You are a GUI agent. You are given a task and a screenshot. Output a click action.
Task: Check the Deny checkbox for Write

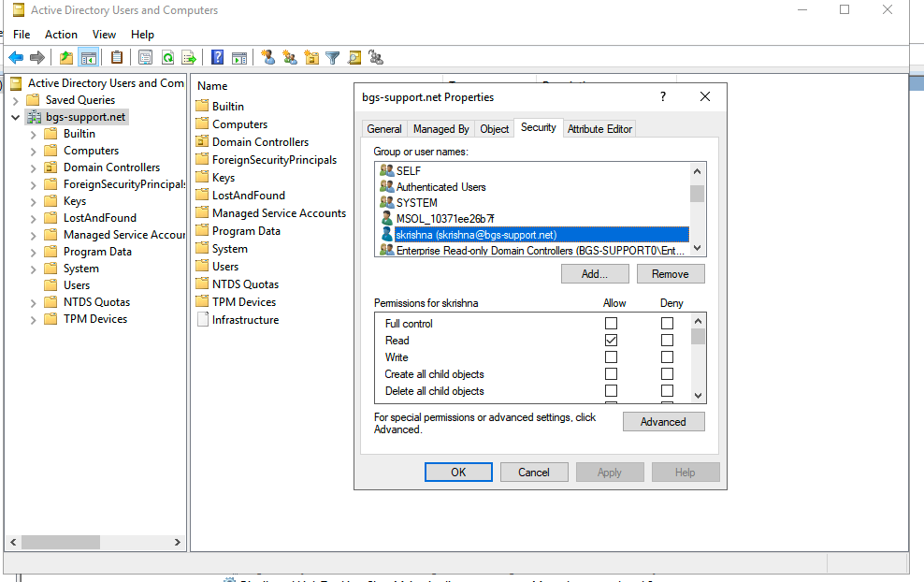pos(667,357)
